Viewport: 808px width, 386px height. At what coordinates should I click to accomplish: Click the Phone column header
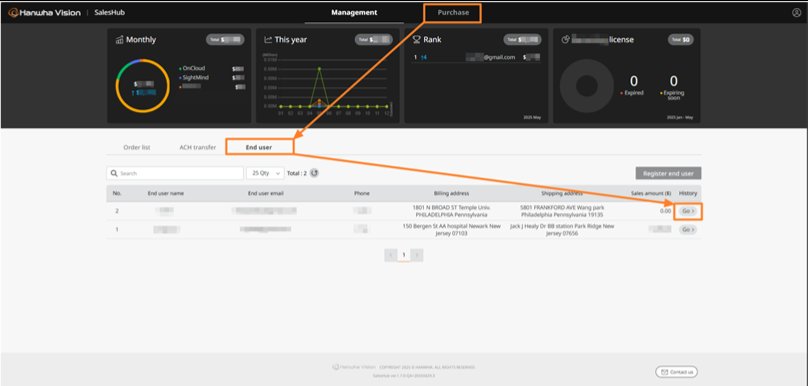pos(362,193)
